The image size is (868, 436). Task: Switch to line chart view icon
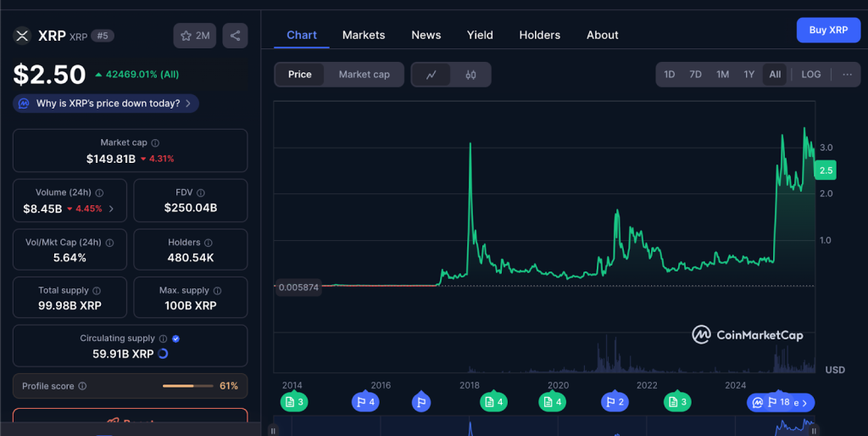coord(431,75)
